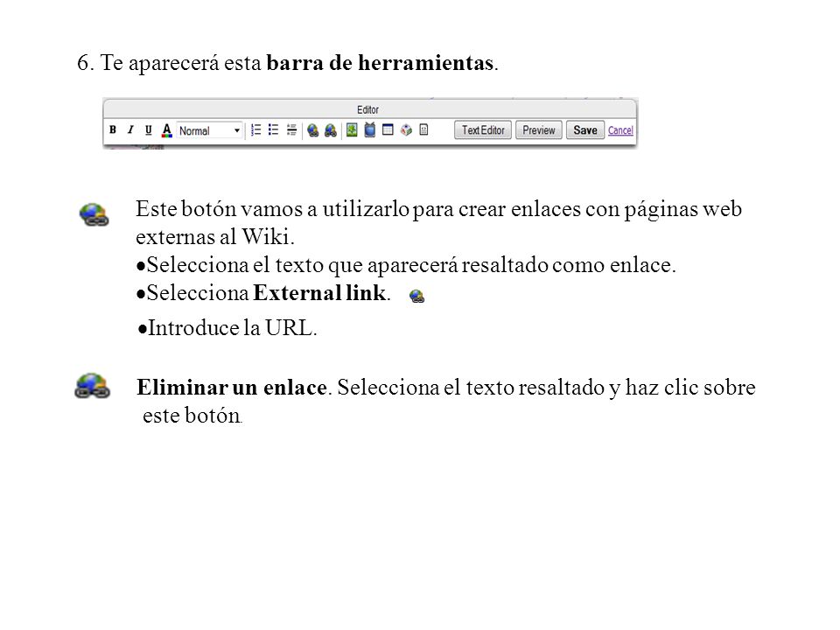Click the code/source document icon
Viewport: 840px width, 630px height.
423,129
